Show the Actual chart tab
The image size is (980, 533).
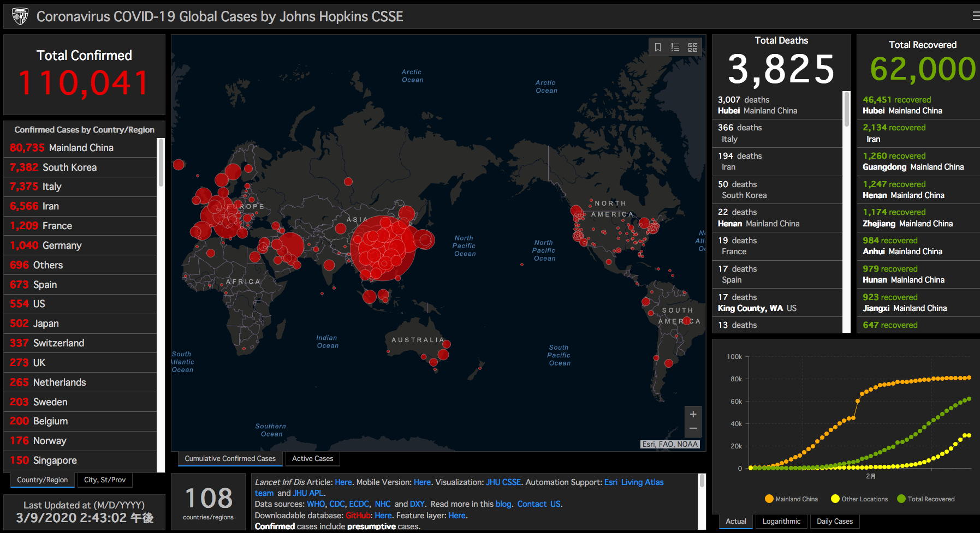coord(736,522)
